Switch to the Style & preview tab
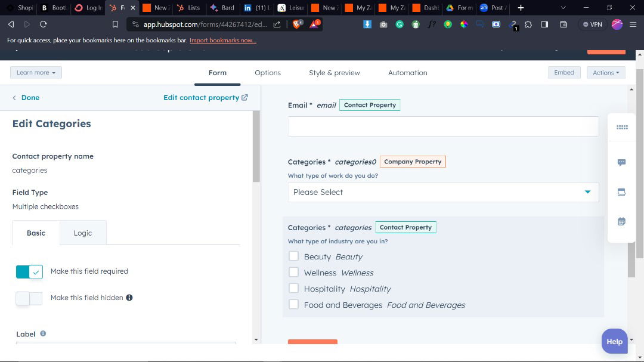The image size is (644, 362). (x=334, y=73)
